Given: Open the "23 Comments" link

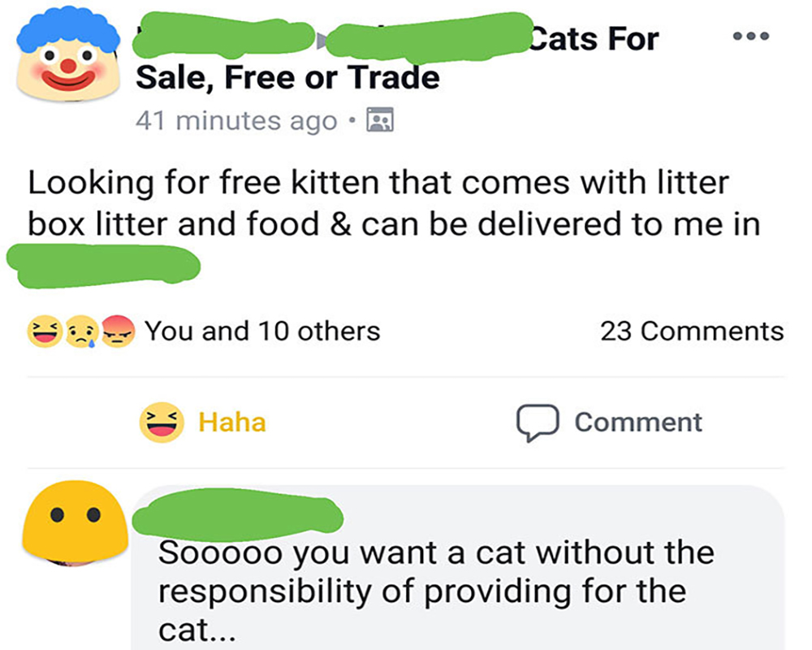Looking at the screenshot, I should tap(692, 331).
